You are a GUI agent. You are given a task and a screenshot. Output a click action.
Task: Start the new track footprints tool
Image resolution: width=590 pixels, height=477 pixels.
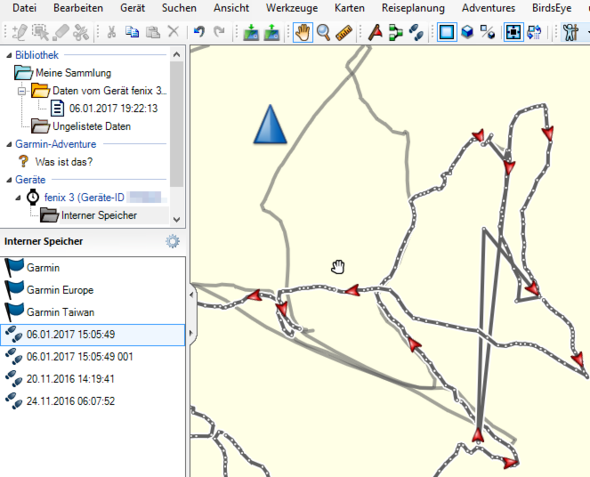[416, 32]
